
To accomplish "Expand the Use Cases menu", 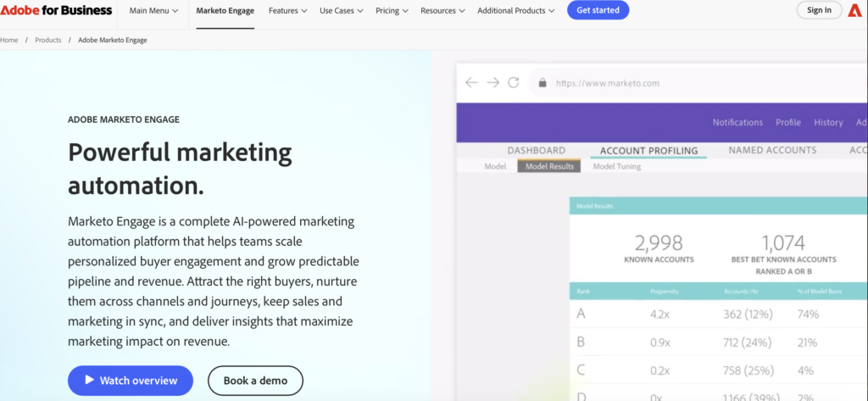I will coord(342,10).
